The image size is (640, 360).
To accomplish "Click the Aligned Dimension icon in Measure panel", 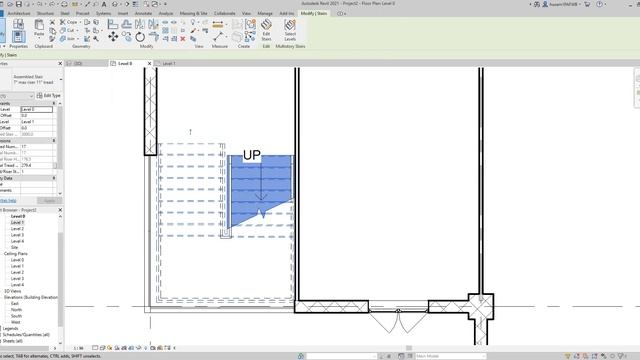I will (x=218, y=24).
